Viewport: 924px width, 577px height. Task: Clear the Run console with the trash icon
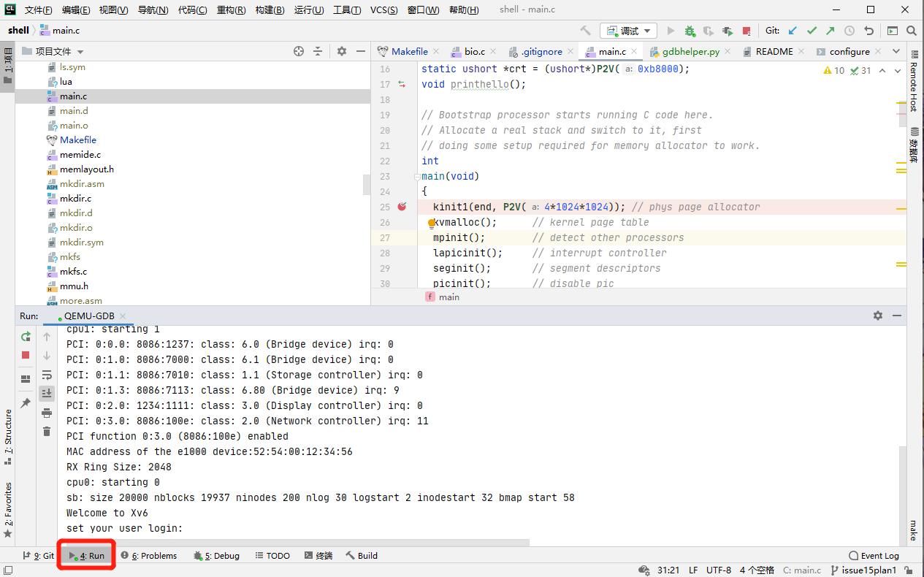(47, 432)
